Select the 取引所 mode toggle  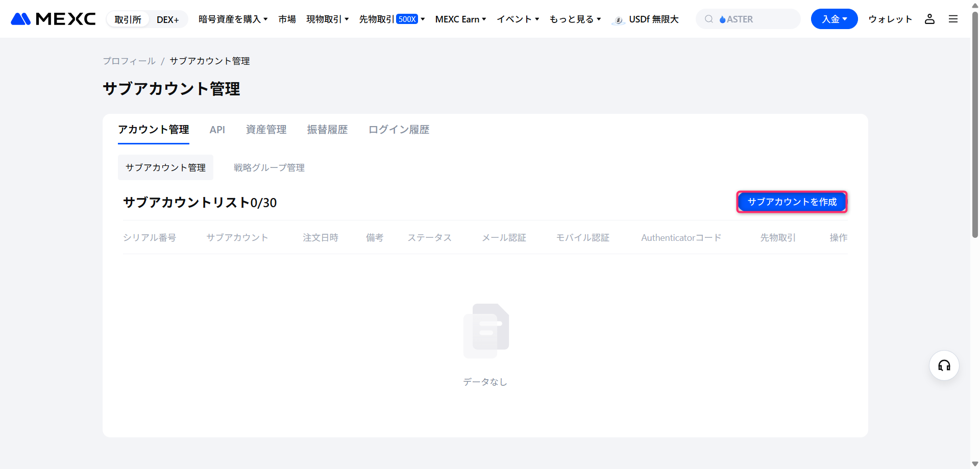pyautogui.click(x=128, y=19)
